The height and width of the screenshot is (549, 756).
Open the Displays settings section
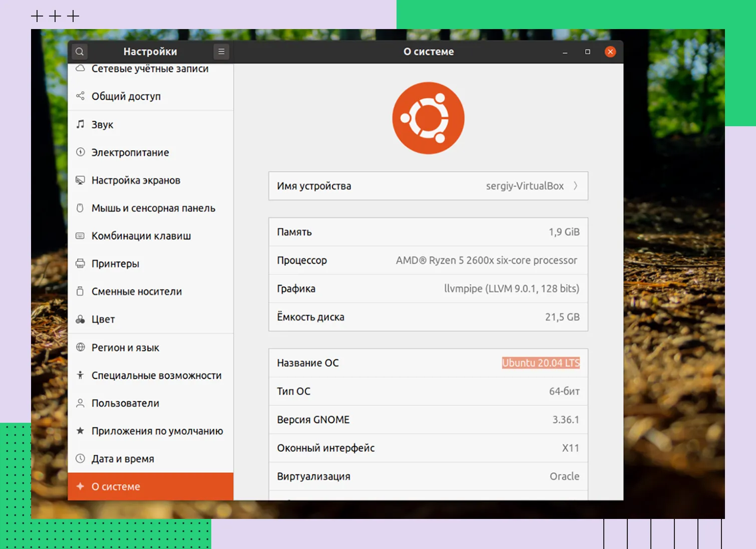(136, 180)
